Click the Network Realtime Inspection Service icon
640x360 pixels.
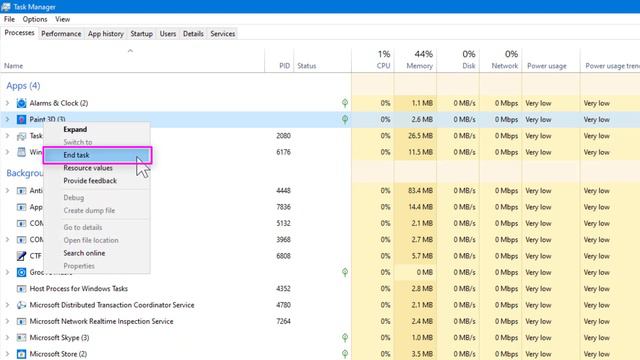tap(21, 321)
